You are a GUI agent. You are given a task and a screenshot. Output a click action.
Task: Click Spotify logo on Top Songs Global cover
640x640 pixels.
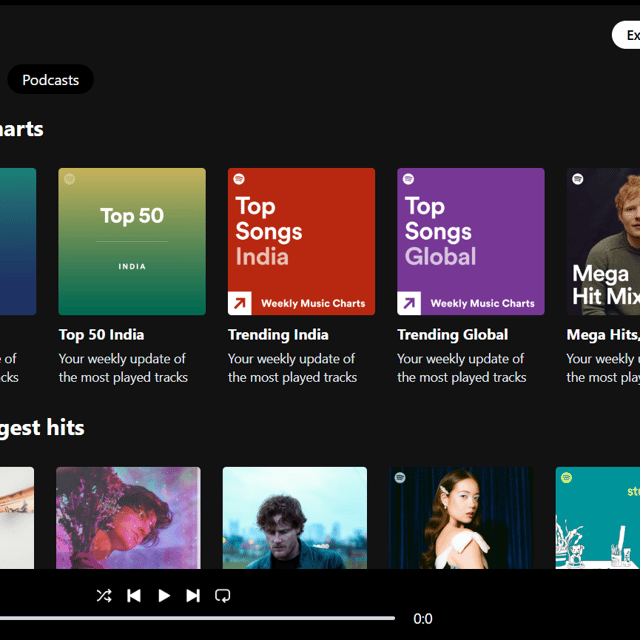coord(408,179)
